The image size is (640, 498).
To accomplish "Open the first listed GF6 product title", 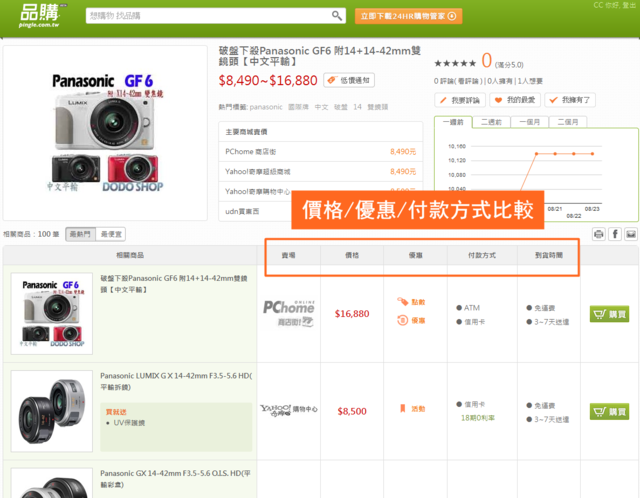I will coord(174,284).
